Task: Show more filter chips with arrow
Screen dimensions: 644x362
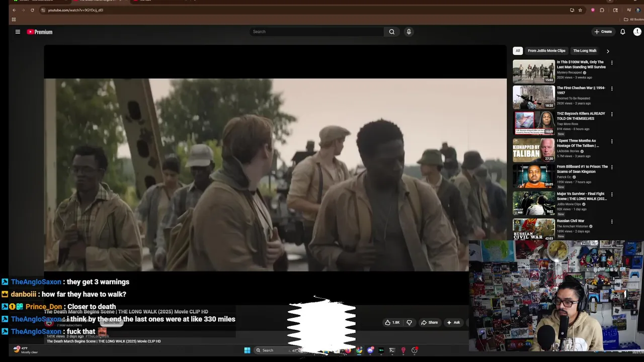Action: coord(608,51)
